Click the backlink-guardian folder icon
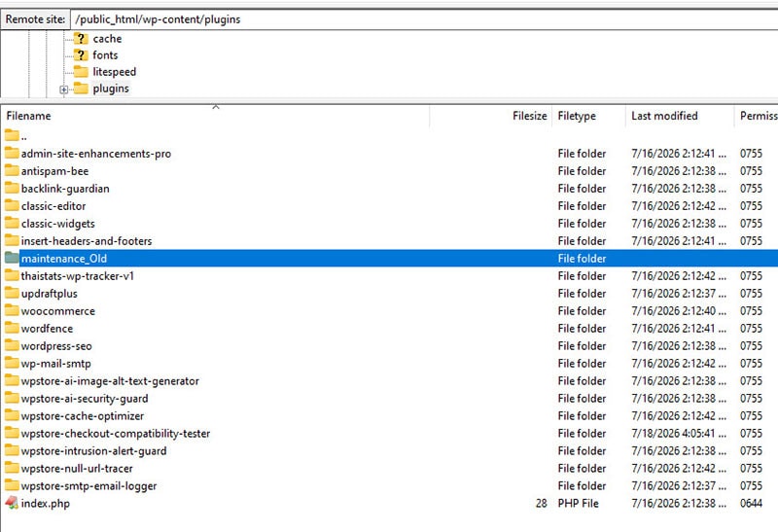Viewport: 778px width, 532px height. [12, 188]
